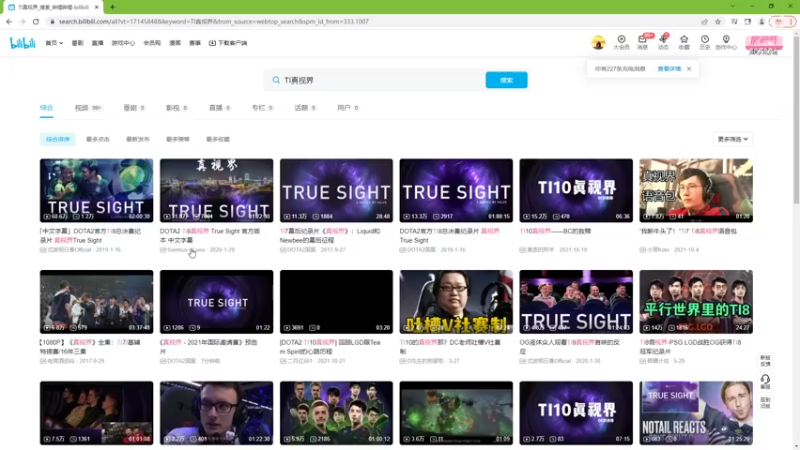Open browser side panel icon
This screenshot has height=450, width=800.
pyautogui.click(x=747, y=21)
